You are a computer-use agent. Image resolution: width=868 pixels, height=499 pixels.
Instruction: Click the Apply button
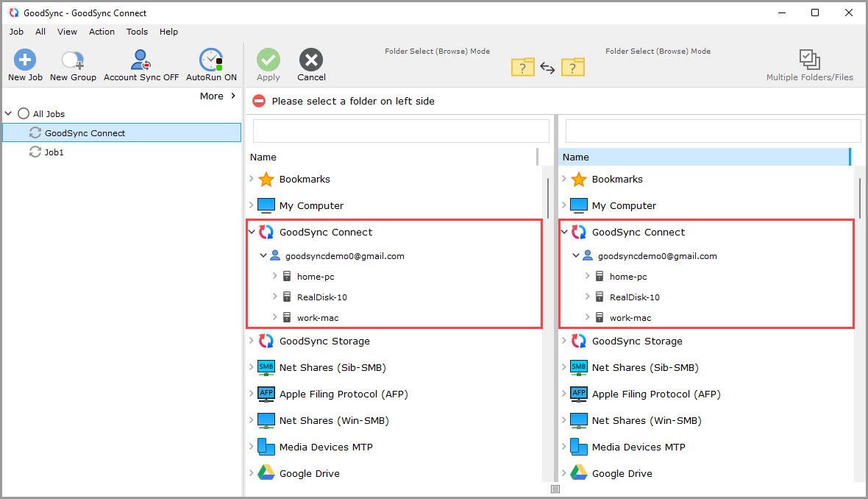268,59
